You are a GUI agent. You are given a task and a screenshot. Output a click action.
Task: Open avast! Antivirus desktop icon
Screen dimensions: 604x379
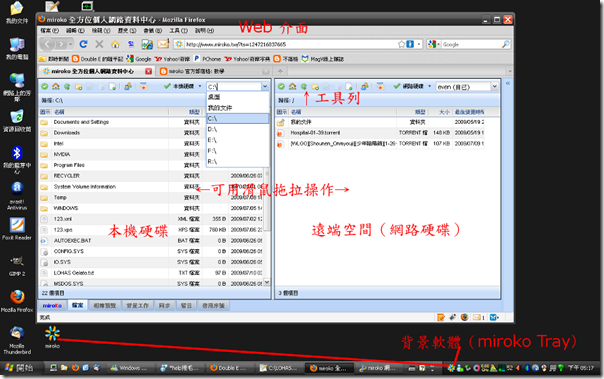coord(17,196)
